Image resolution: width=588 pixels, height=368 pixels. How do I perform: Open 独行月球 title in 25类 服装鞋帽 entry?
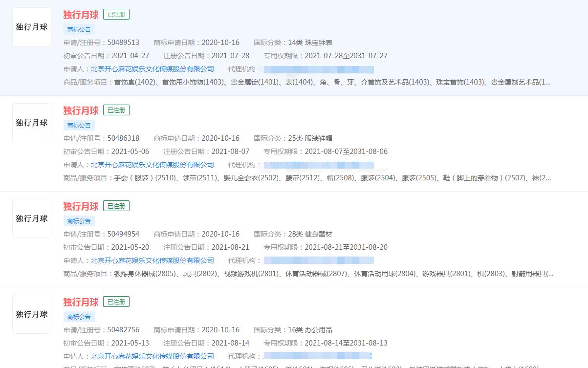tap(81, 110)
